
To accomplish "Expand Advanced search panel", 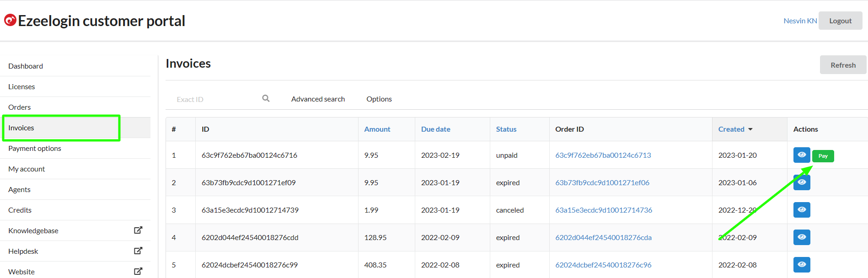I will [x=318, y=99].
